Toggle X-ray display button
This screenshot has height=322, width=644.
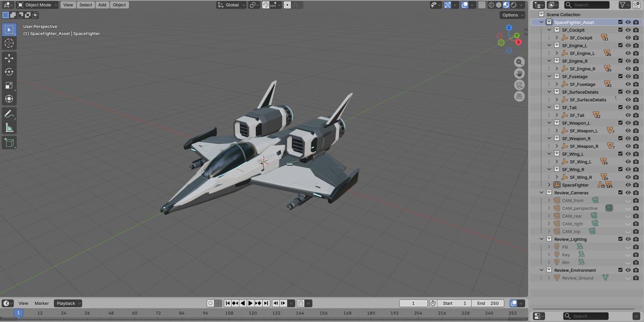[481, 5]
